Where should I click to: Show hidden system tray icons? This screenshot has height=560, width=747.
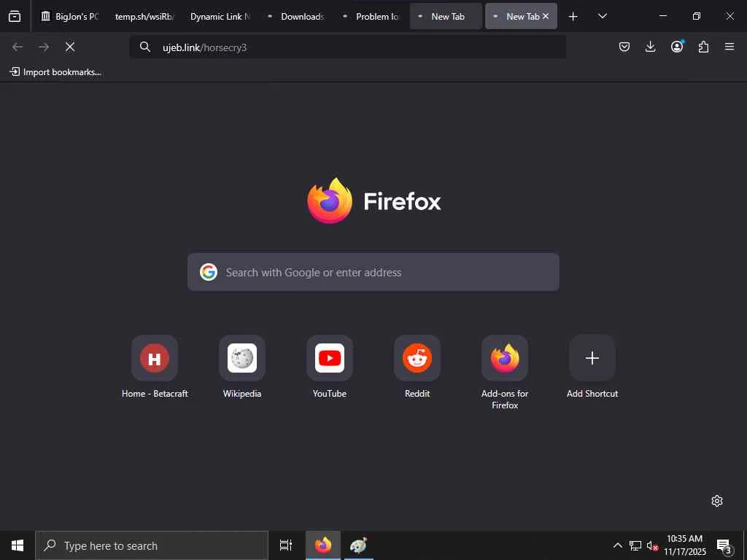(x=617, y=545)
